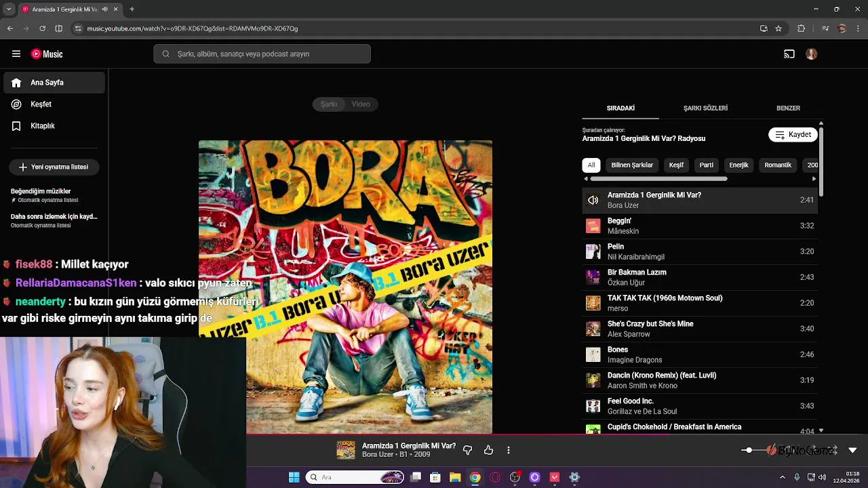Screen dimensions: 868x488
Task: Click the chip row right scroll arrow
Action: pyautogui.click(x=814, y=179)
